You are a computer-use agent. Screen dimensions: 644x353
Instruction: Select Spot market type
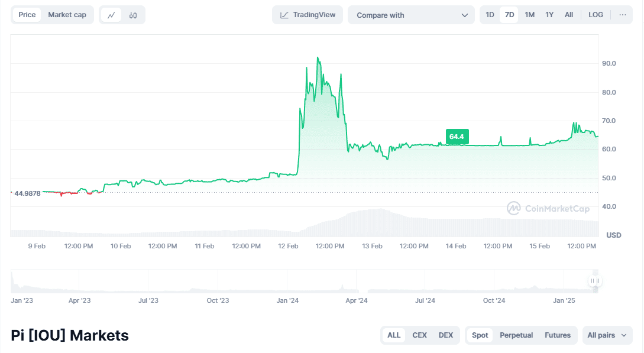(480, 335)
